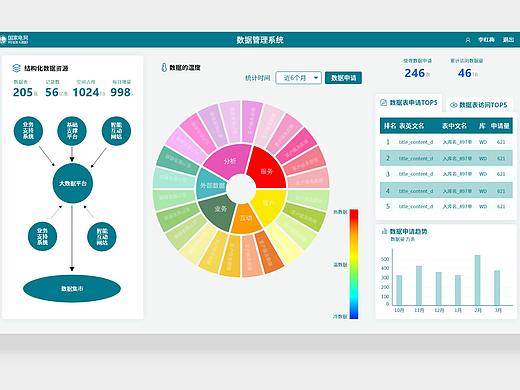Click the 表中文名 column header
Image resolution: width=520 pixels, height=390 pixels.
[x=454, y=126]
